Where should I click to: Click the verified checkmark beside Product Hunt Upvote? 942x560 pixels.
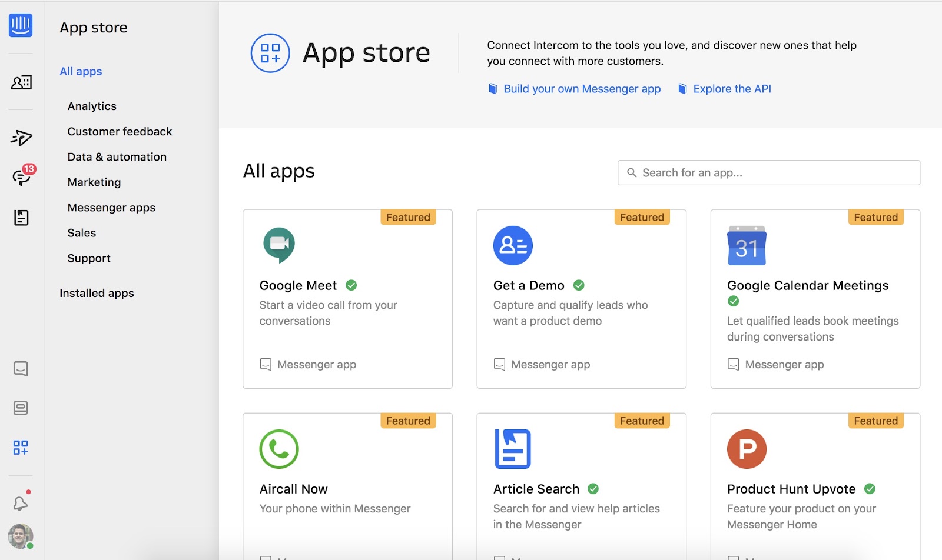[x=870, y=489]
